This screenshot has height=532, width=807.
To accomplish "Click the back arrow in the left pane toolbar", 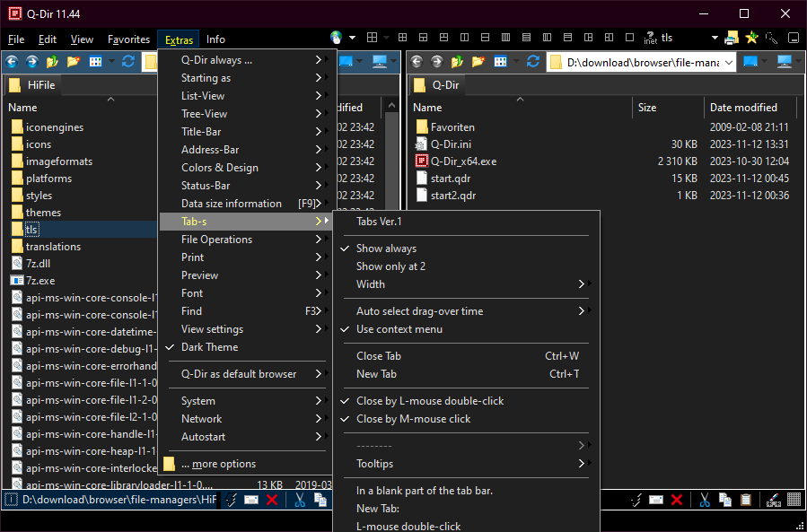I will 13,62.
